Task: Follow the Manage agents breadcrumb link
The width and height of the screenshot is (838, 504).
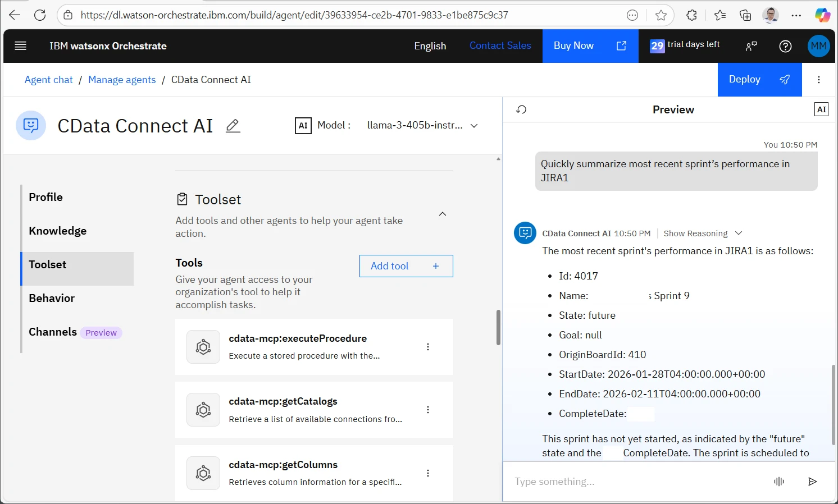Action: pos(122,80)
